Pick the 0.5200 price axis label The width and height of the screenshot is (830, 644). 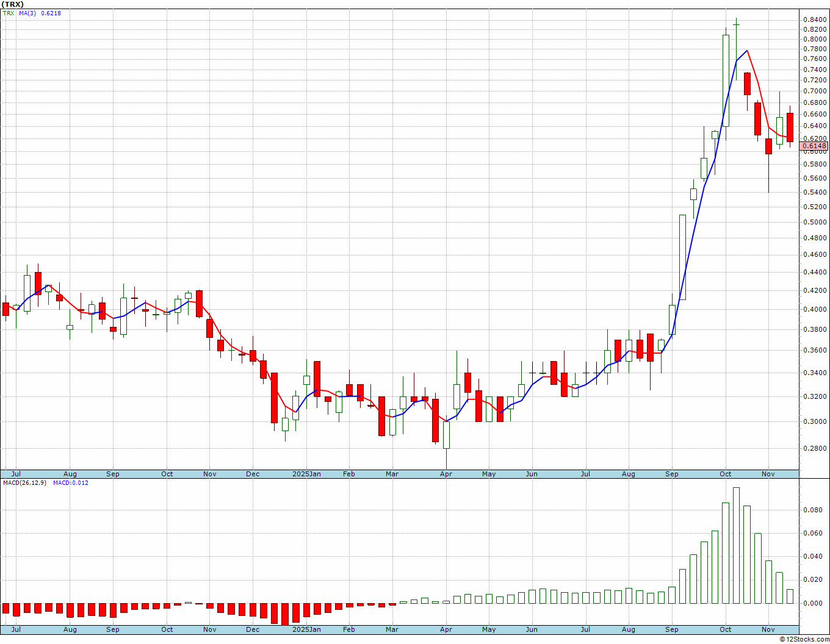(x=815, y=207)
